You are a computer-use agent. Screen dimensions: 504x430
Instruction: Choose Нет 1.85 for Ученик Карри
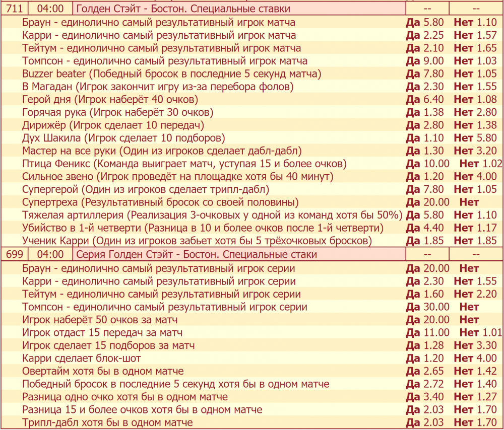tap(475, 241)
